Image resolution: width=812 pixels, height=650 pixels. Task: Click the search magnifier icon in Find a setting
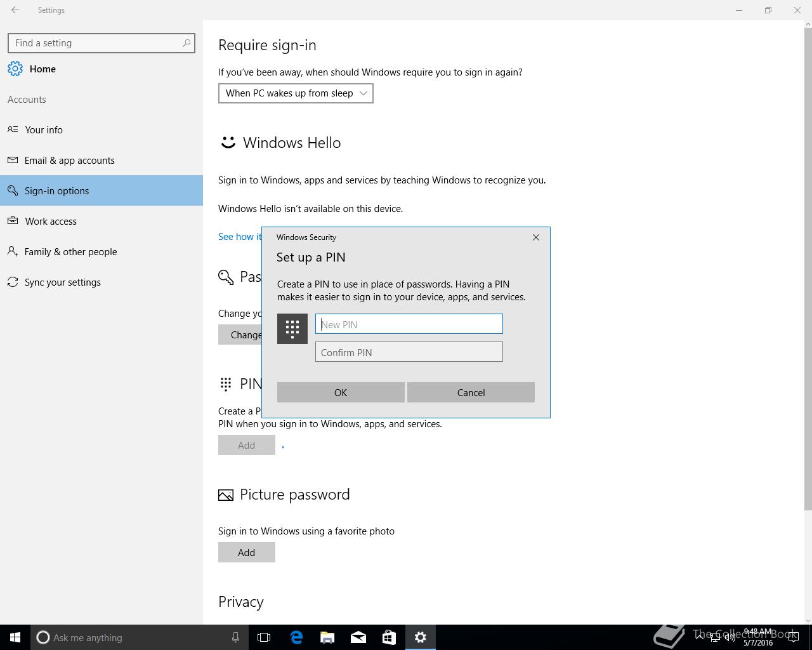point(187,43)
